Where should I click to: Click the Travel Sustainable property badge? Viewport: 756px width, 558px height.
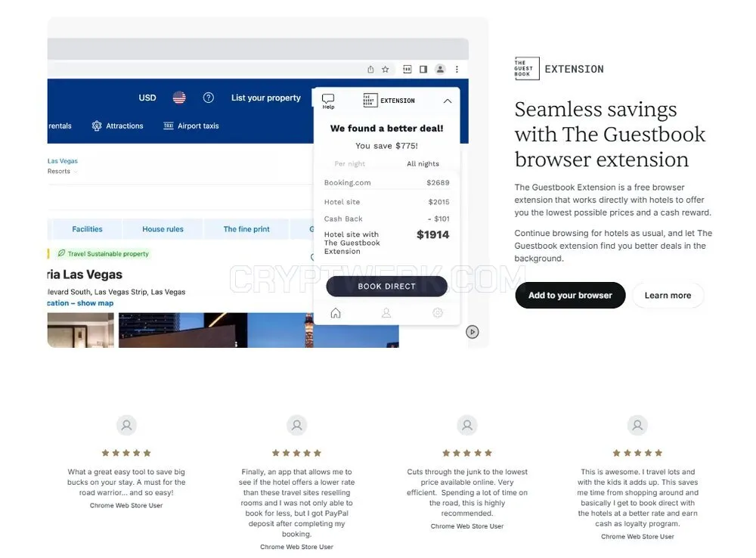tap(103, 254)
